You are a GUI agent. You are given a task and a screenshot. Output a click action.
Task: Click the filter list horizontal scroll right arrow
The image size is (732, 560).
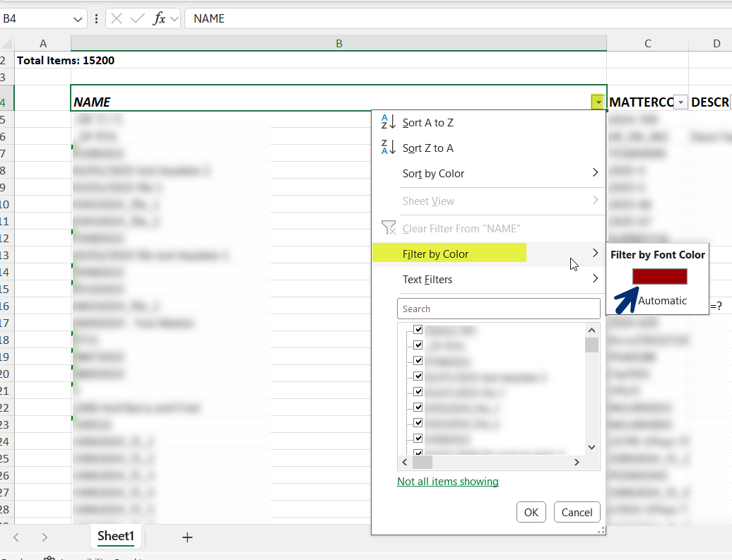point(577,462)
